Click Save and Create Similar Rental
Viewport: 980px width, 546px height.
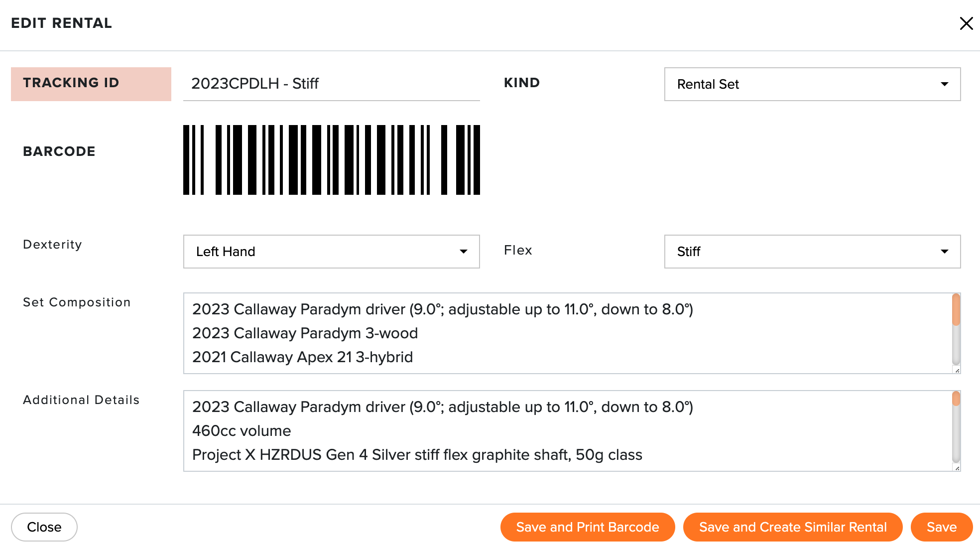[793, 527]
